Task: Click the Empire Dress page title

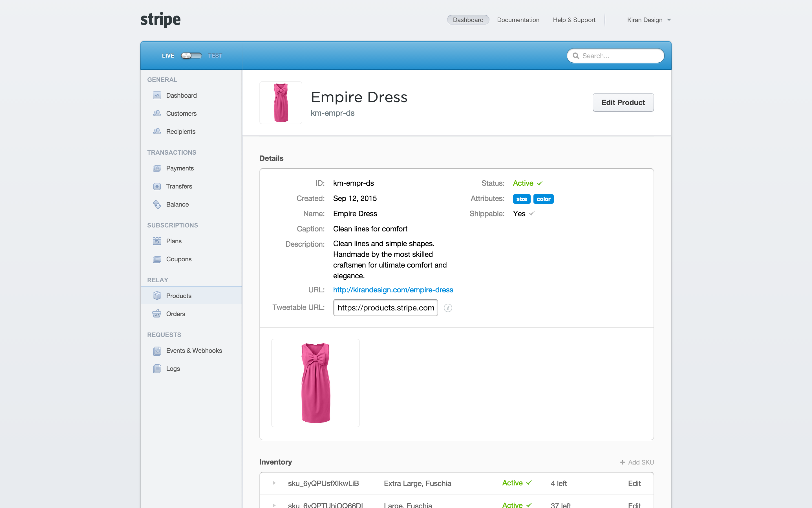Action: (x=359, y=97)
